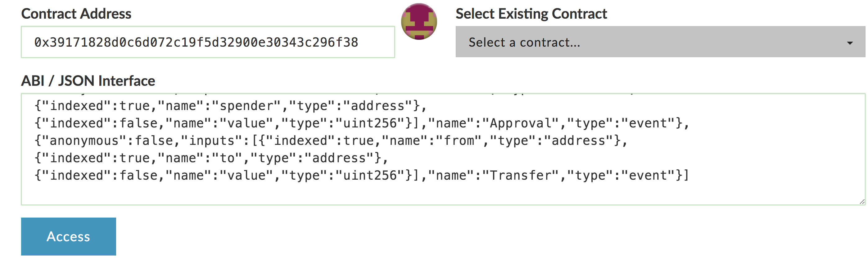Click the closing bracket ending the ABI

point(686,176)
